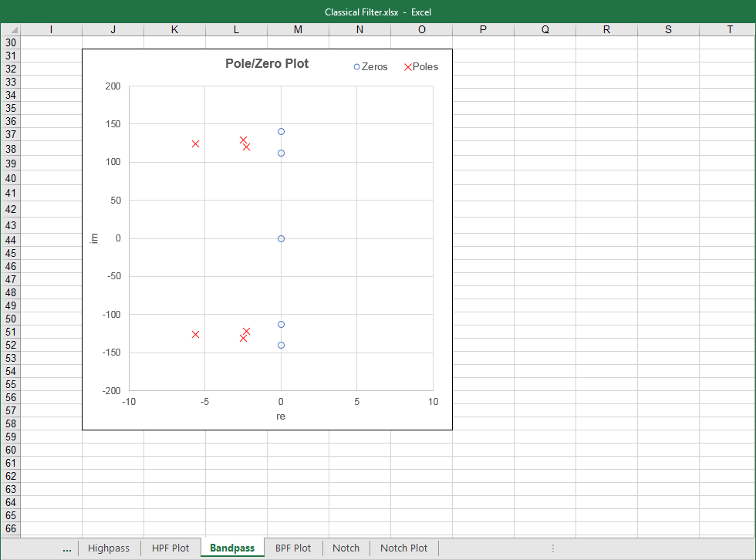The height and width of the screenshot is (560, 756).
Task: Click the Select All corner button
Action: (10, 29)
